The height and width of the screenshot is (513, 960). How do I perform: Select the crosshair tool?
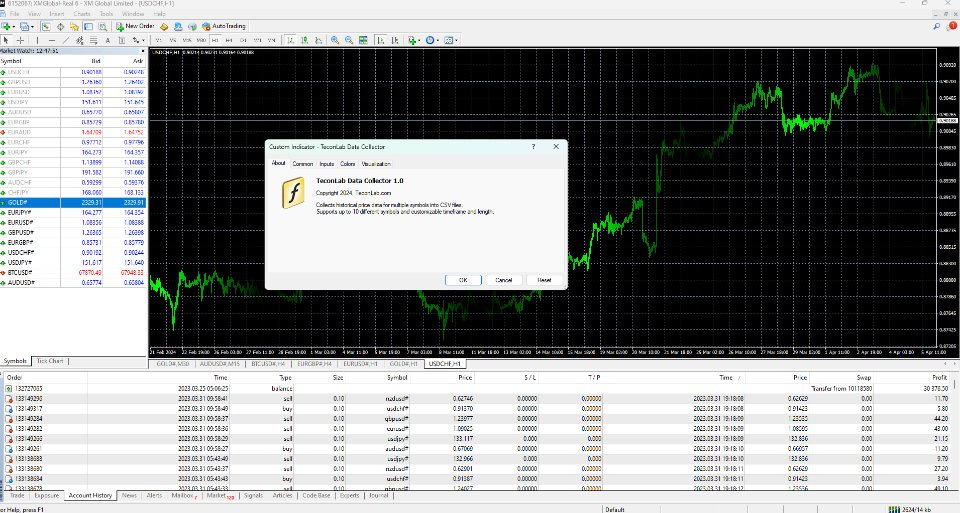[x=20, y=40]
